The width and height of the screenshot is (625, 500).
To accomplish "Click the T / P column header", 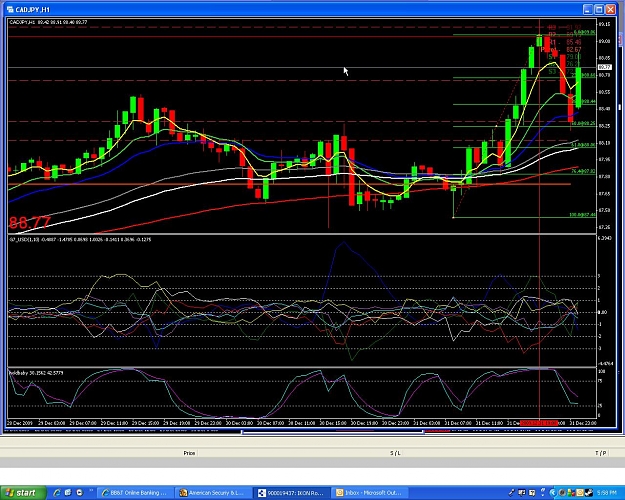I will [x=601, y=453].
